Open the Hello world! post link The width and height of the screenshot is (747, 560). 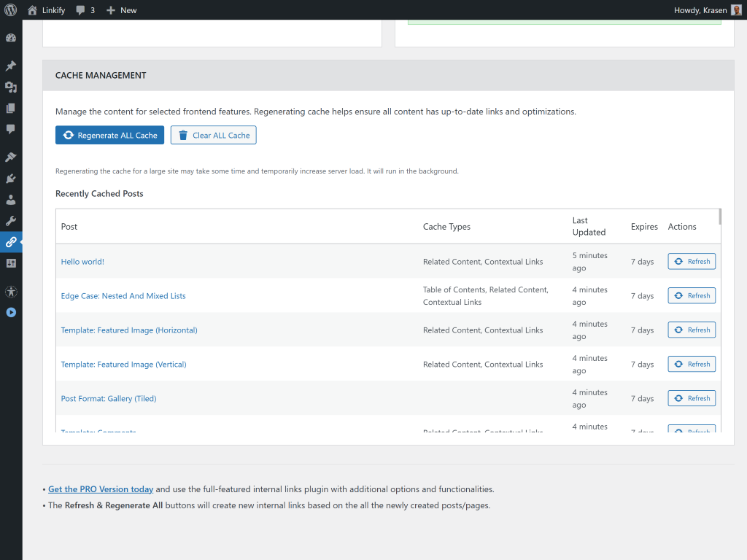82,261
